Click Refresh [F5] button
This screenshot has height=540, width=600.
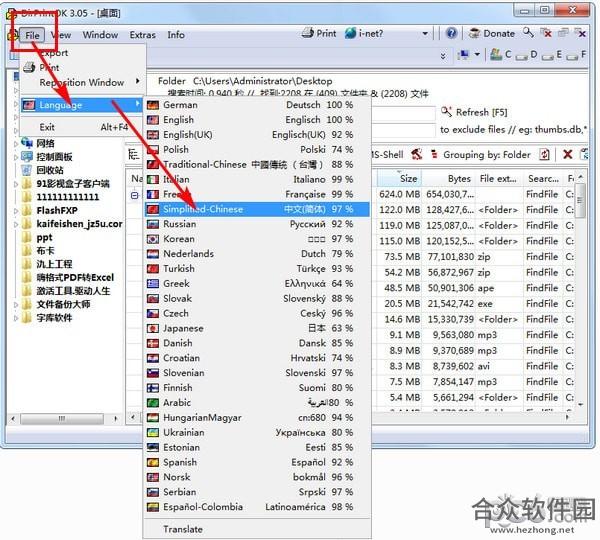click(x=474, y=113)
